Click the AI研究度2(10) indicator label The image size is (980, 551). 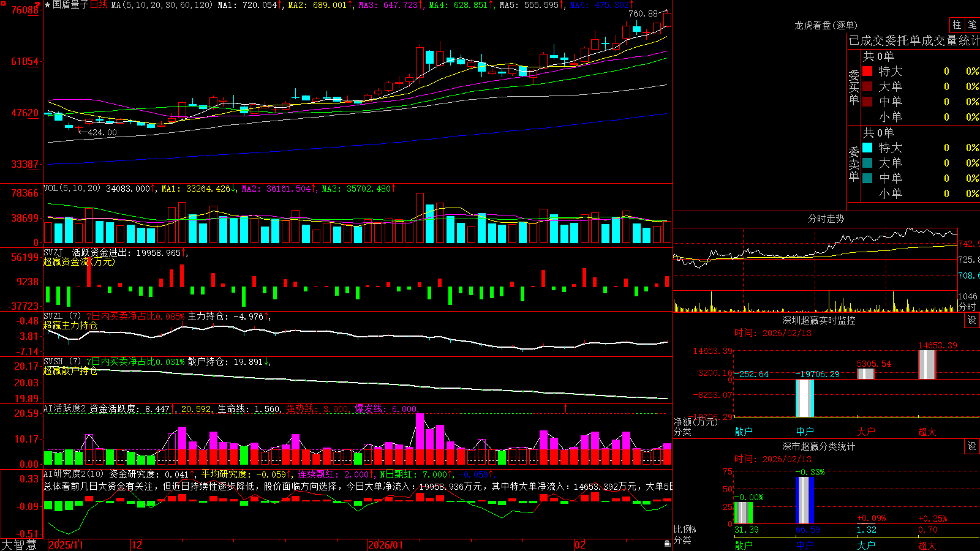click(73, 474)
